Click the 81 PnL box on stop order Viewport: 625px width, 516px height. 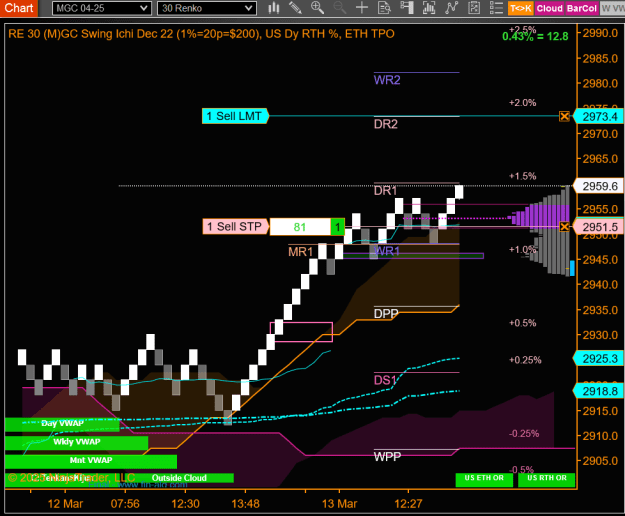(x=300, y=227)
